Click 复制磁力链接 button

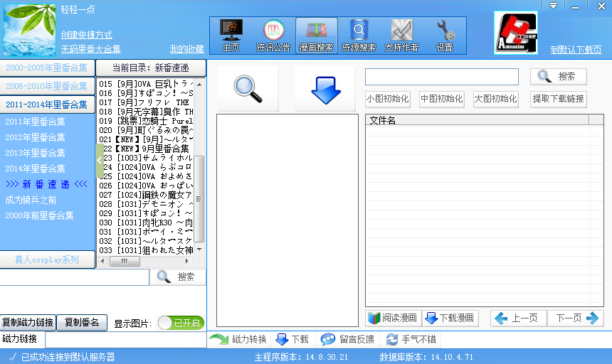(x=28, y=322)
